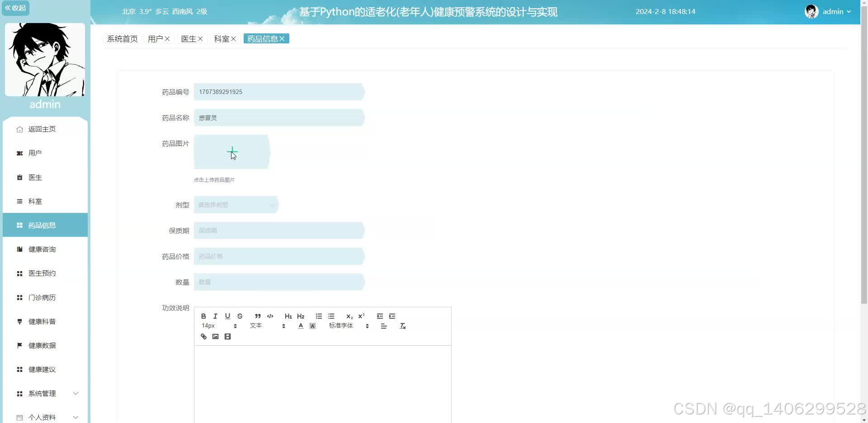Go to 返回主页 in the sidebar
Viewport: 868px width, 423px height.
45,129
